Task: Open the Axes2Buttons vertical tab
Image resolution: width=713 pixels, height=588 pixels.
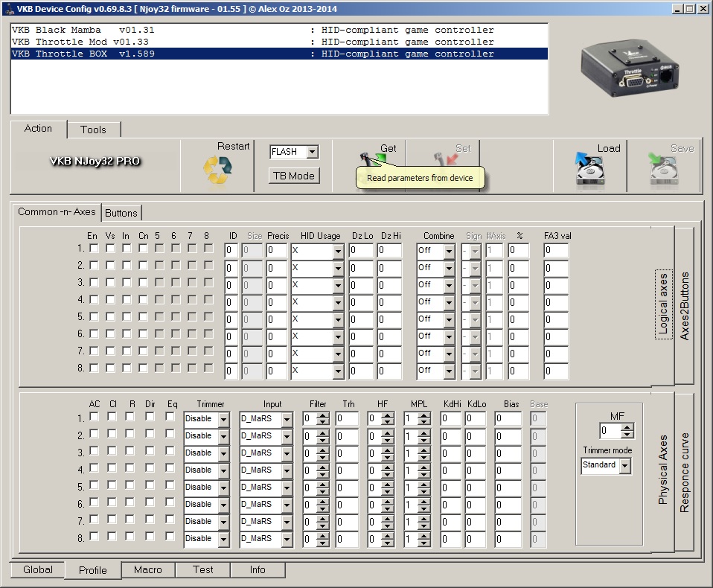Action: (x=685, y=305)
